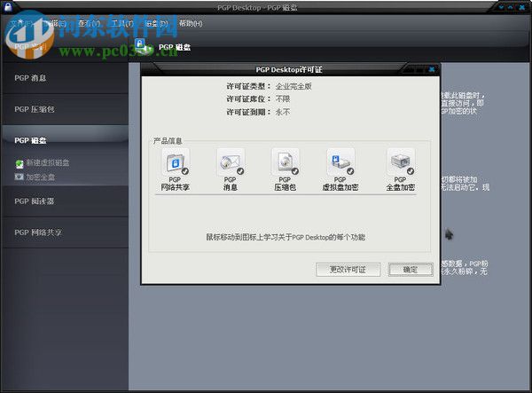Image resolution: width=532 pixels, height=393 pixels.
Task: Click the 鼠标移动到图标上 hint text
Action: (286, 237)
